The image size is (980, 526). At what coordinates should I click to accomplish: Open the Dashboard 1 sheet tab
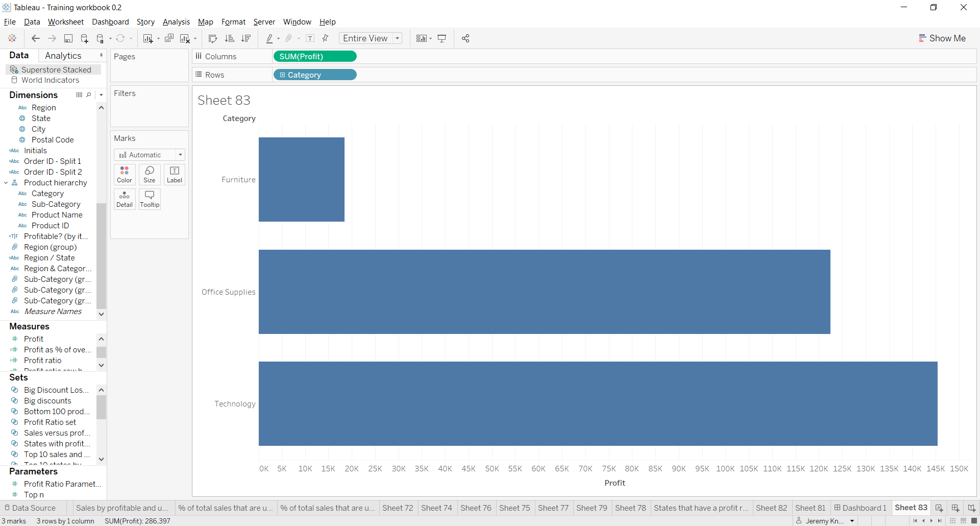click(861, 508)
